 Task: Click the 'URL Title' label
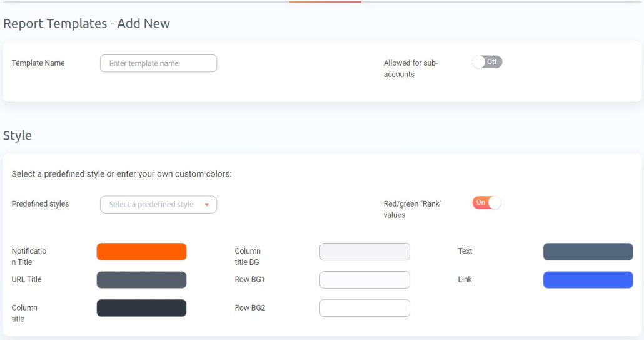26,279
